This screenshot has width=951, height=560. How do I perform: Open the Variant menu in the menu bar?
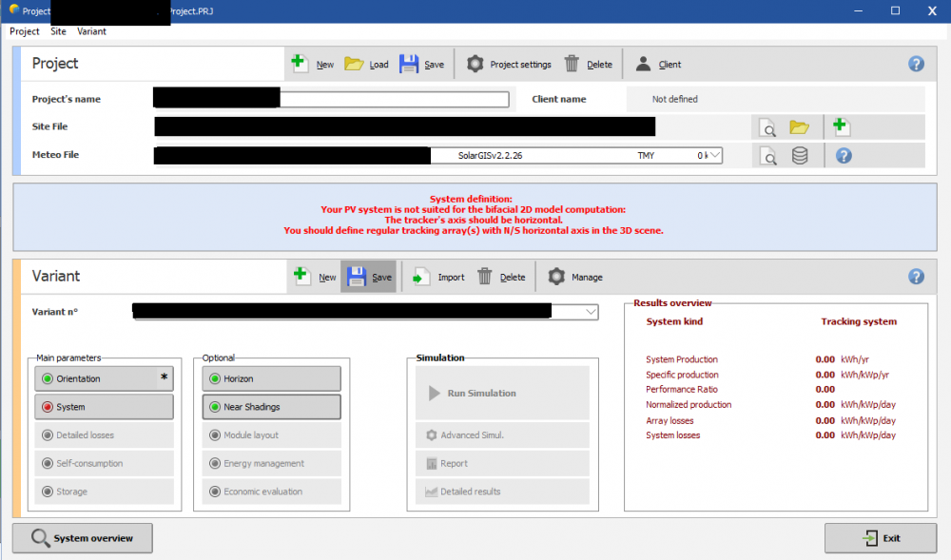pos(91,31)
